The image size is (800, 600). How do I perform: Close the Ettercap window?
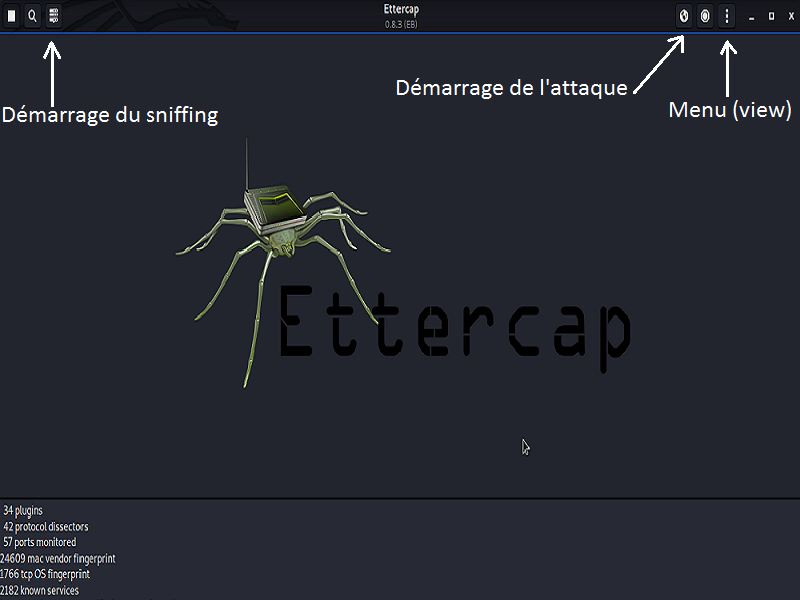tap(791, 16)
